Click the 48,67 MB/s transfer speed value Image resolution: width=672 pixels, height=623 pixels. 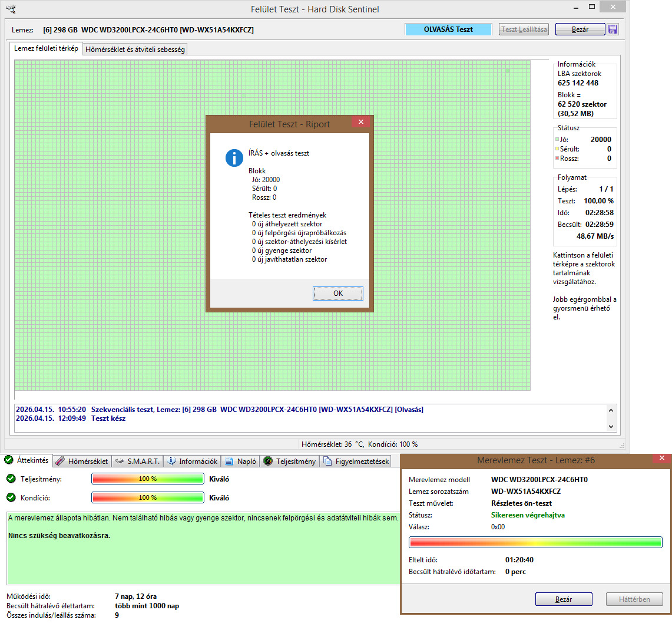595,236
